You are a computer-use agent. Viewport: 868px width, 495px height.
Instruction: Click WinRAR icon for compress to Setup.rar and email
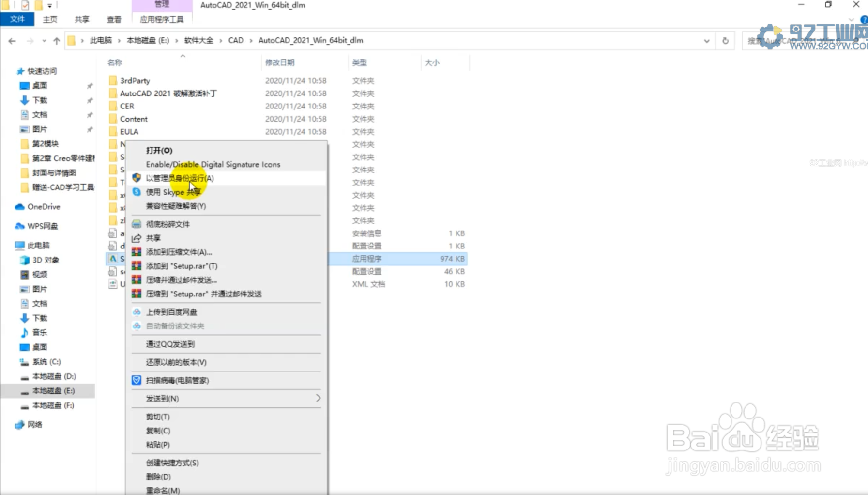click(137, 294)
